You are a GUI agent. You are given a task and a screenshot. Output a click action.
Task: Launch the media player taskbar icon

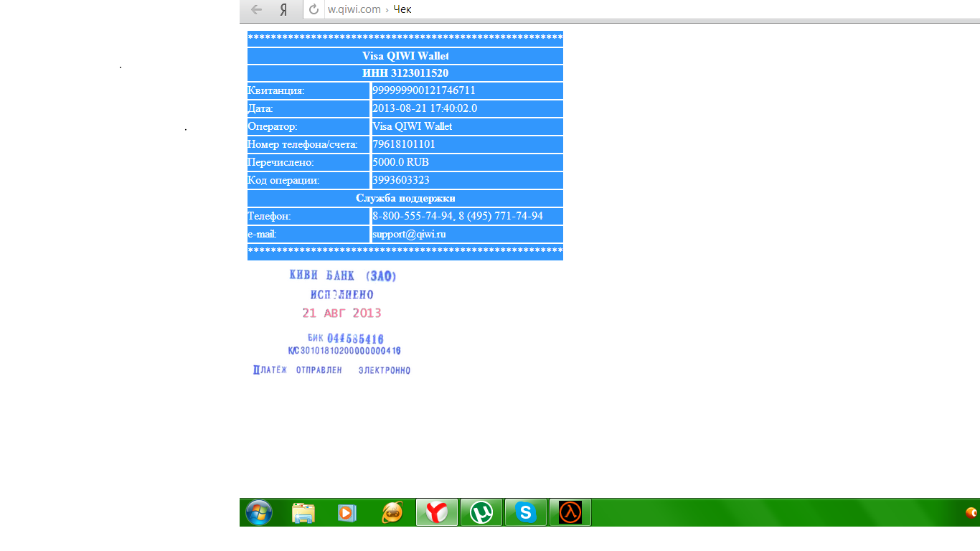click(347, 513)
